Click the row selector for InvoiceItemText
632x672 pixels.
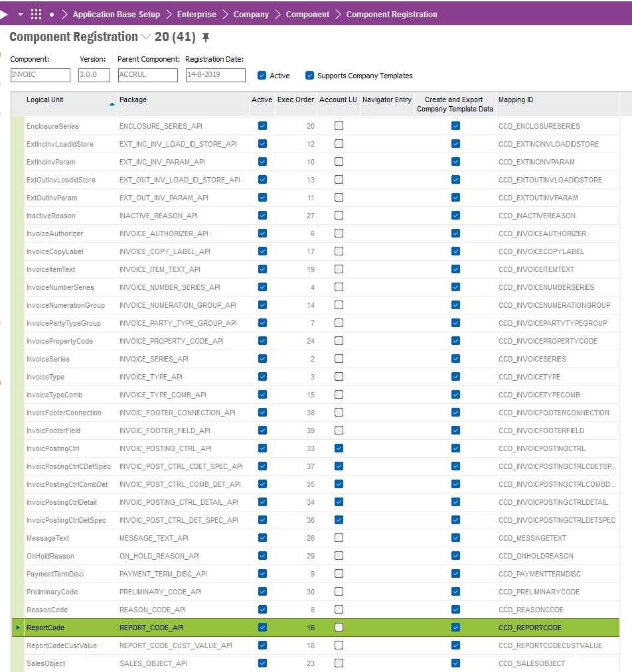pyautogui.click(x=18, y=269)
